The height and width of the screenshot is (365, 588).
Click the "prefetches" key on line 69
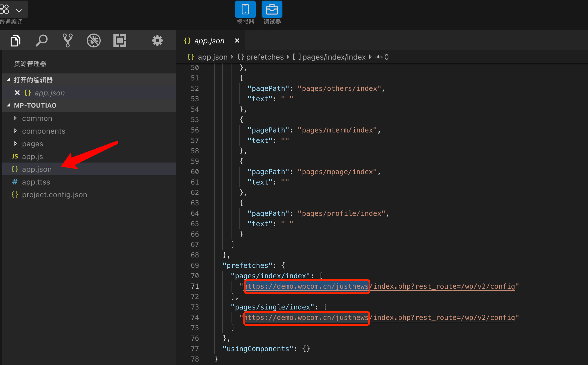tap(247, 266)
